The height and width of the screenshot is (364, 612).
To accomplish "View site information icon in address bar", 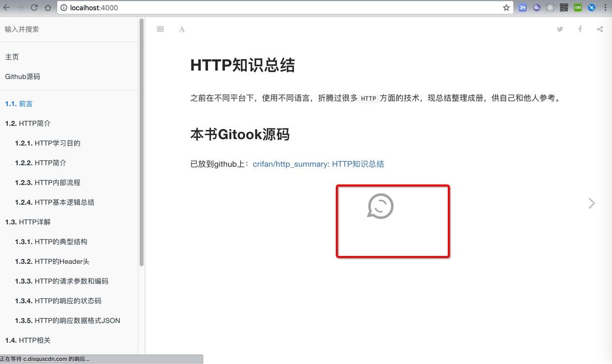I will point(64,7).
